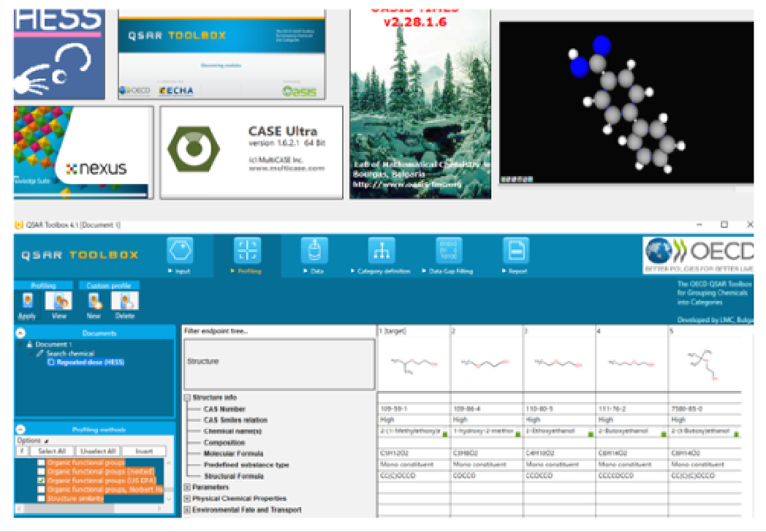The image size is (766, 532).
Task: Click the profiling list scroll-down arrow
Action: pos(169,499)
